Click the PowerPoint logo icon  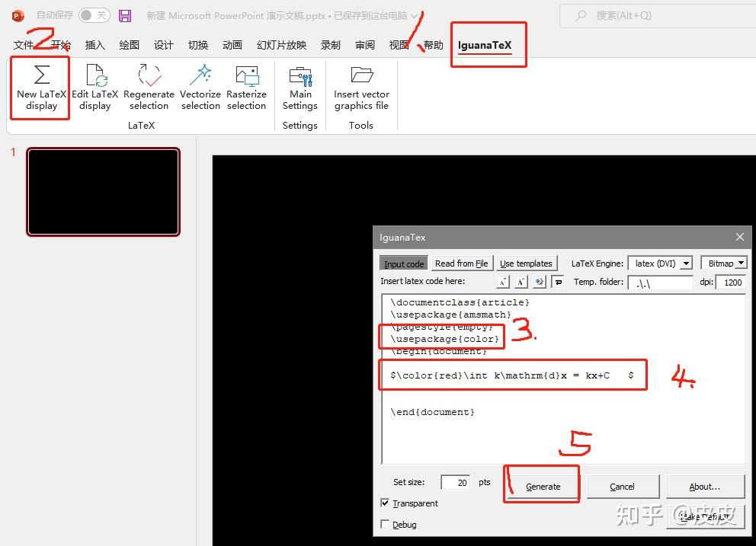pyautogui.click(x=18, y=16)
